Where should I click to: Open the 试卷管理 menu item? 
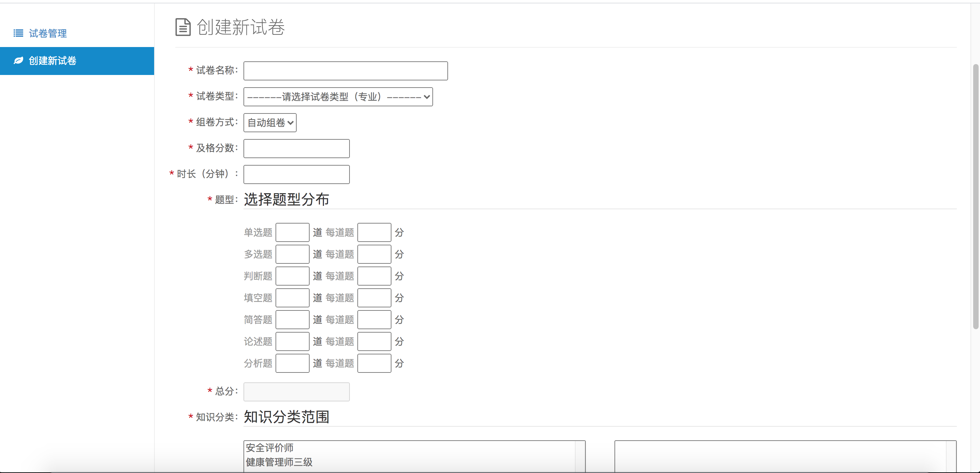pyautogui.click(x=48, y=33)
